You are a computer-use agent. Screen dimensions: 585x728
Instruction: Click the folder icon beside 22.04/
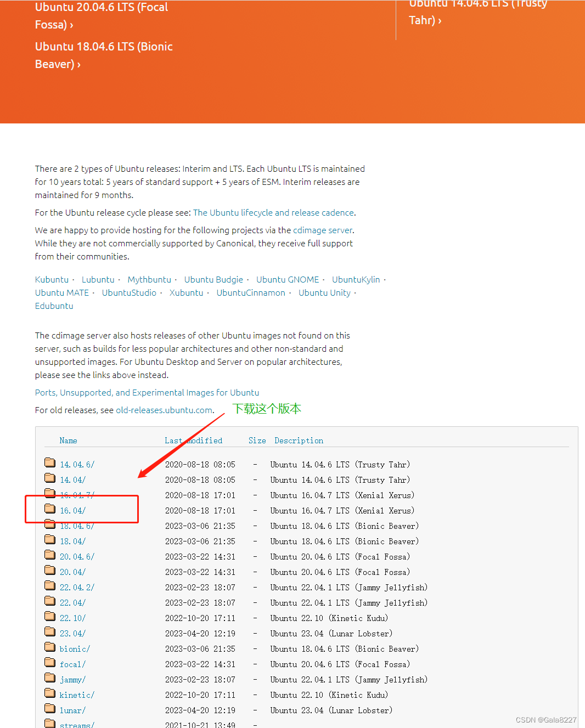[x=50, y=600]
